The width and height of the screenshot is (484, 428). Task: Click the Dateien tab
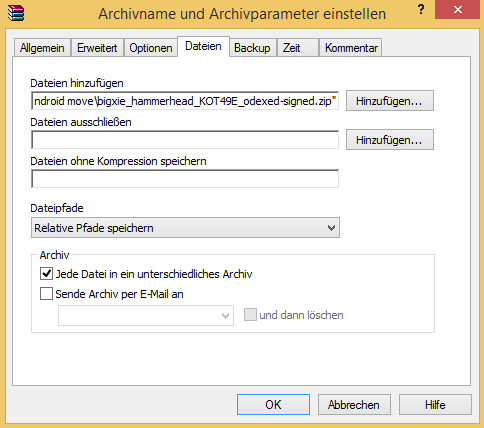click(x=203, y=46)
